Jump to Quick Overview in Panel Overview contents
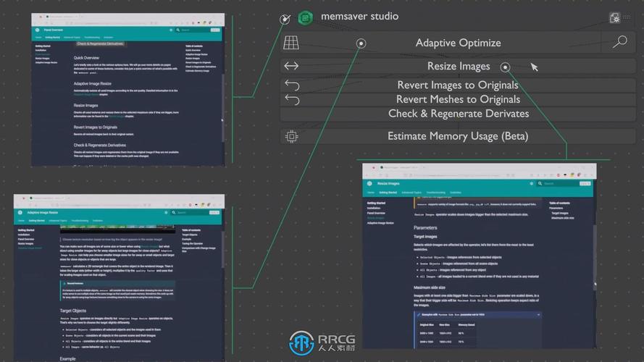The height and width of the screenshot is (362, 644). click(x=193, y=50)
